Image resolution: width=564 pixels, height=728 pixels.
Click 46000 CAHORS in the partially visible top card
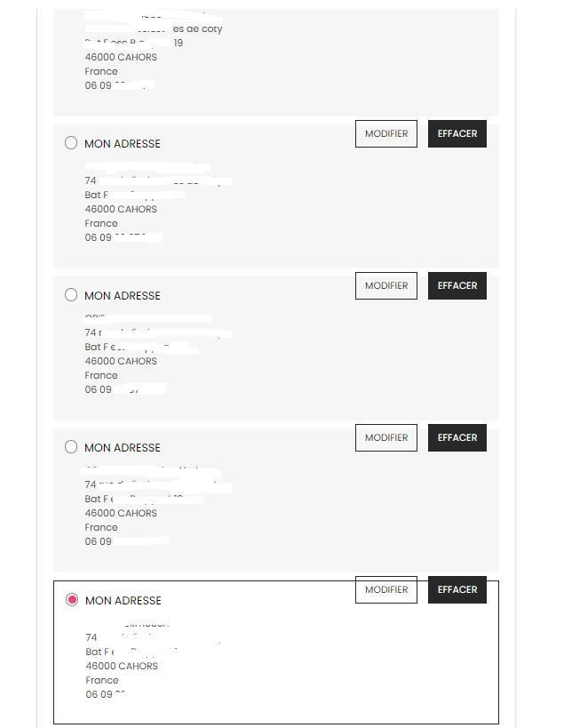(121, 57)
